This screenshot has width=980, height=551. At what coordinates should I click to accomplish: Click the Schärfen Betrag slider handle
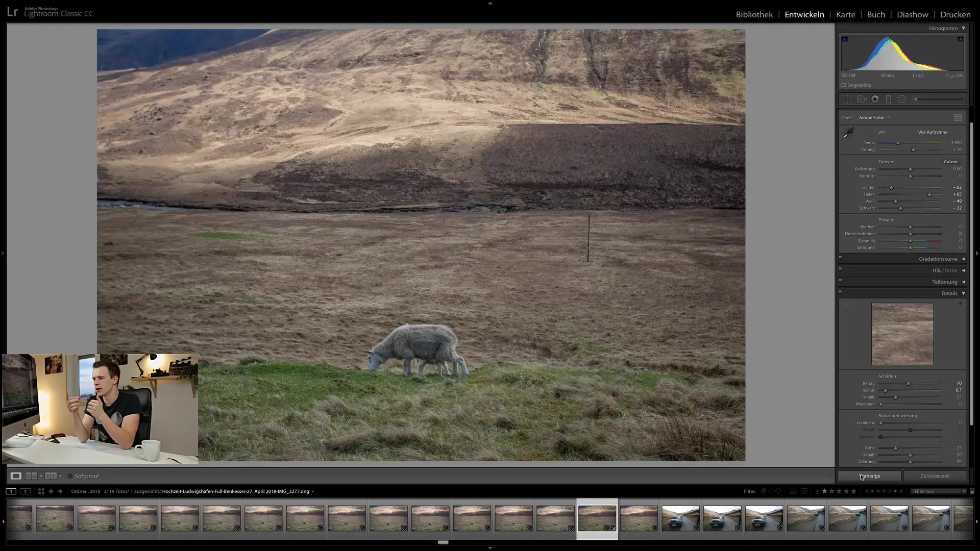908,384
